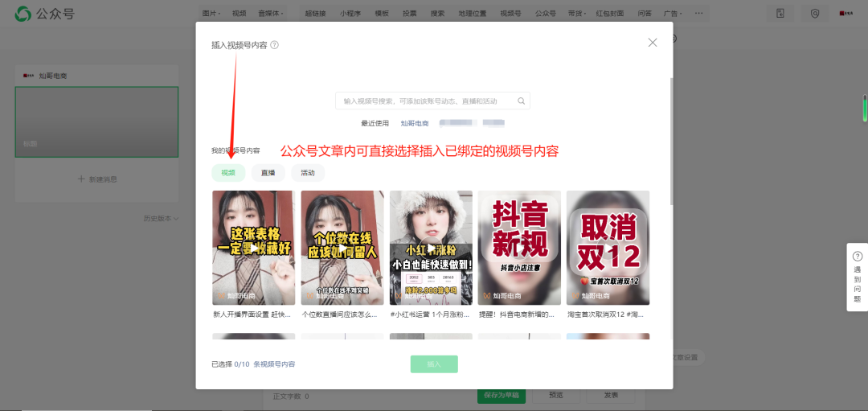Open the 广告 dropdown in toolbar
The height and width of the screenshot is (411, 868).
(673, 14)
